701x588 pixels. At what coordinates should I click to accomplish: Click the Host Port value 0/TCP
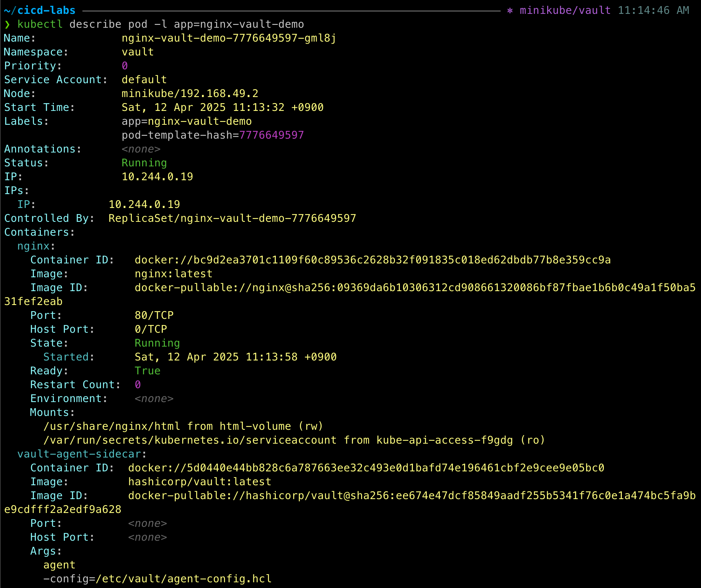click(151, 329)
